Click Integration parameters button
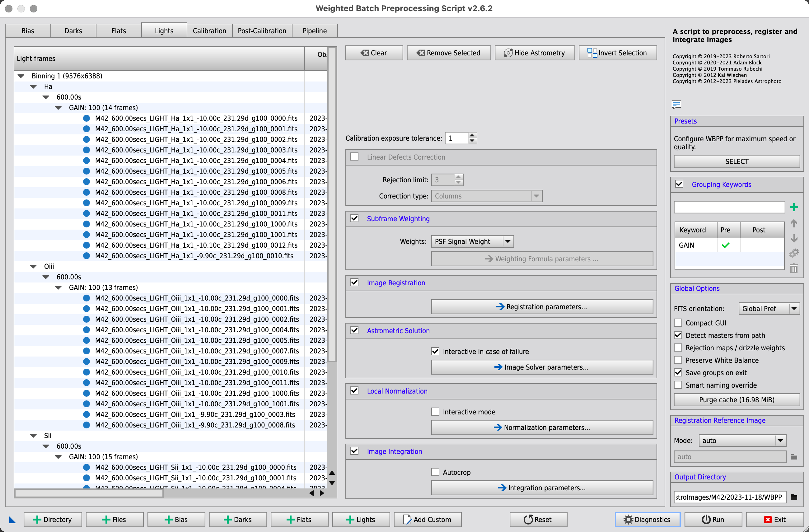The image size is (809, 532). (541, 488)
